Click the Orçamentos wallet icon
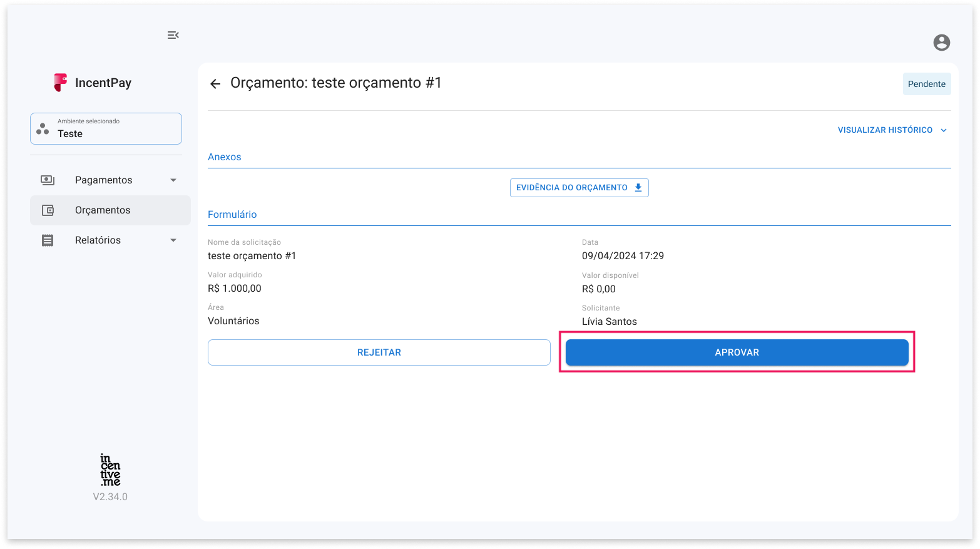The image size is (980, 549). coord(48,210)
